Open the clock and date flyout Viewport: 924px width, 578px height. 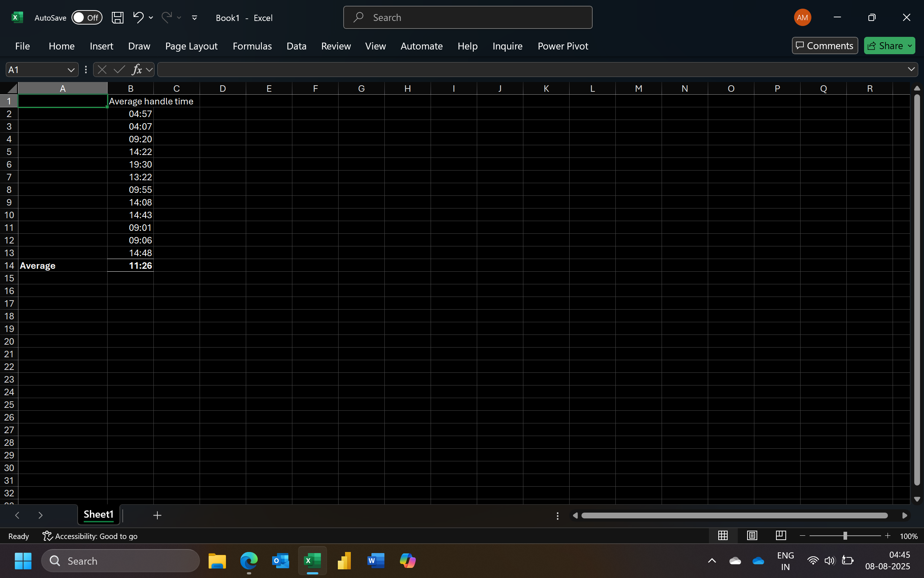click(887, 561)
